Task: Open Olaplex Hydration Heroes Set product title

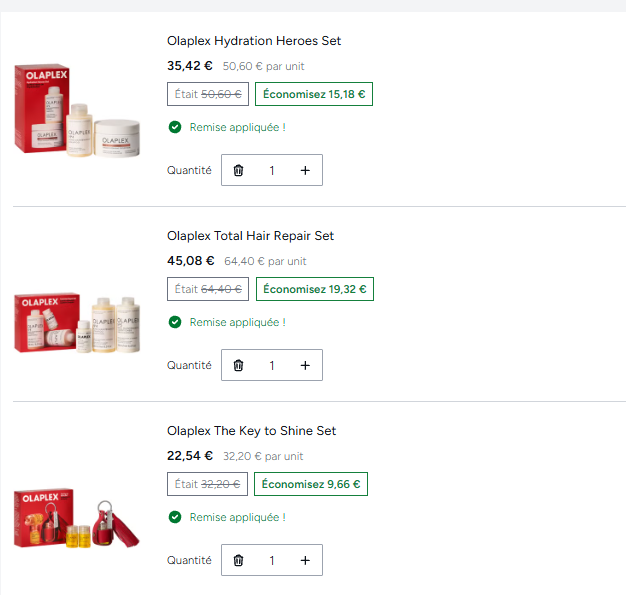Action: (254, 41)
